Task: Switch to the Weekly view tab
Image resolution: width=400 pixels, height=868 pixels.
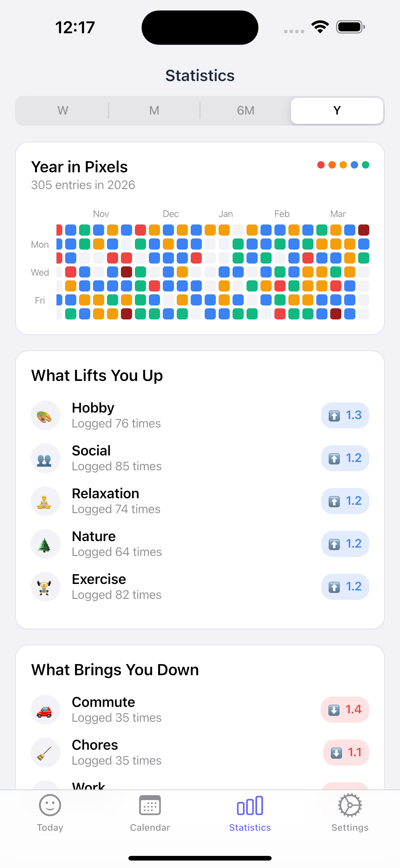Action: tap(62, 111)
